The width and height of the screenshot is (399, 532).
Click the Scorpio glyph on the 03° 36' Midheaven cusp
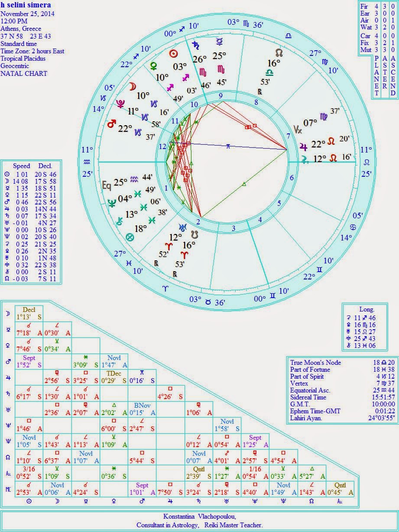247,23
